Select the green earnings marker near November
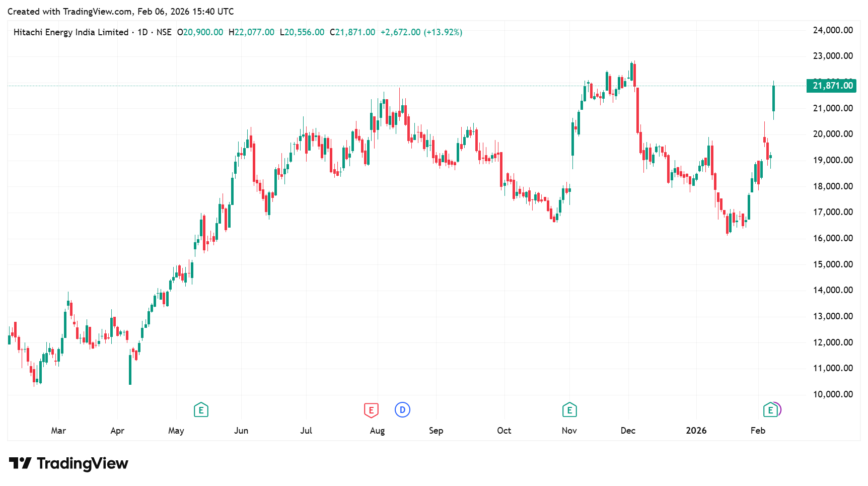The image size is (868, 486). (x=569, y=410)
